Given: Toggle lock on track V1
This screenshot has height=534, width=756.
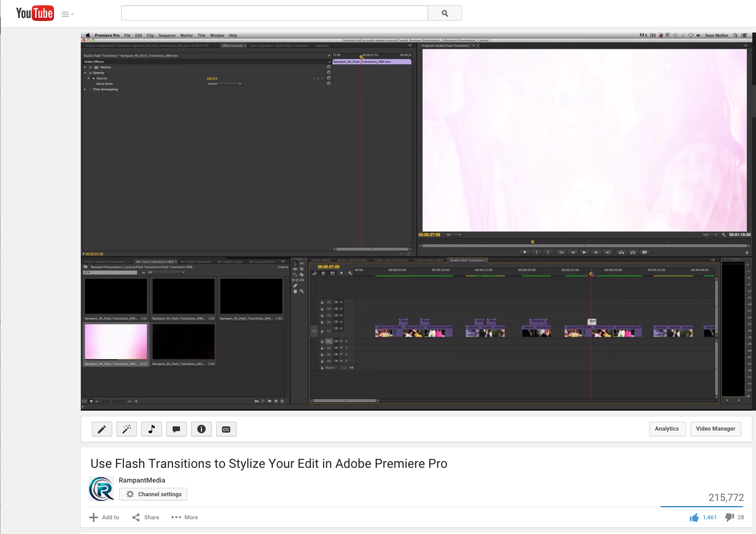Looking at the screenshot, I should click(322, 331).
